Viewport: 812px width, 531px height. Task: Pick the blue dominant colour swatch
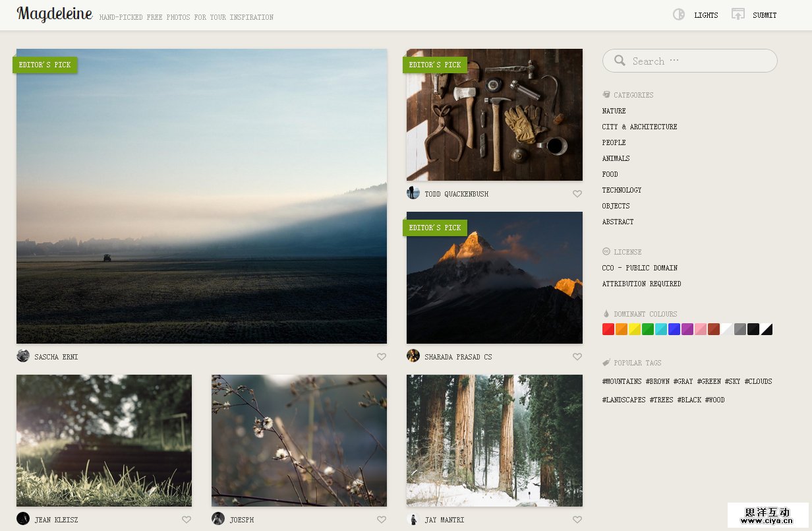coord(674,329)
